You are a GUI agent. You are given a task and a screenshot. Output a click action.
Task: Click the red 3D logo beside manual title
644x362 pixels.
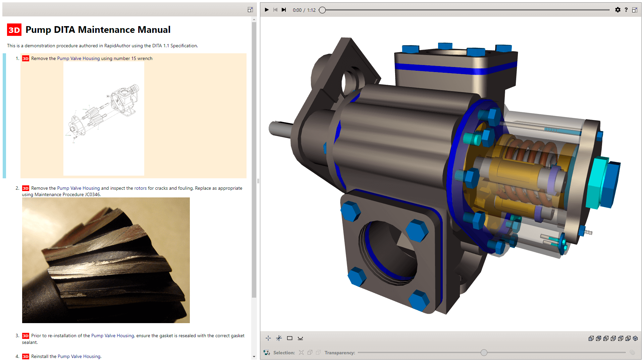tap(14, 30)
